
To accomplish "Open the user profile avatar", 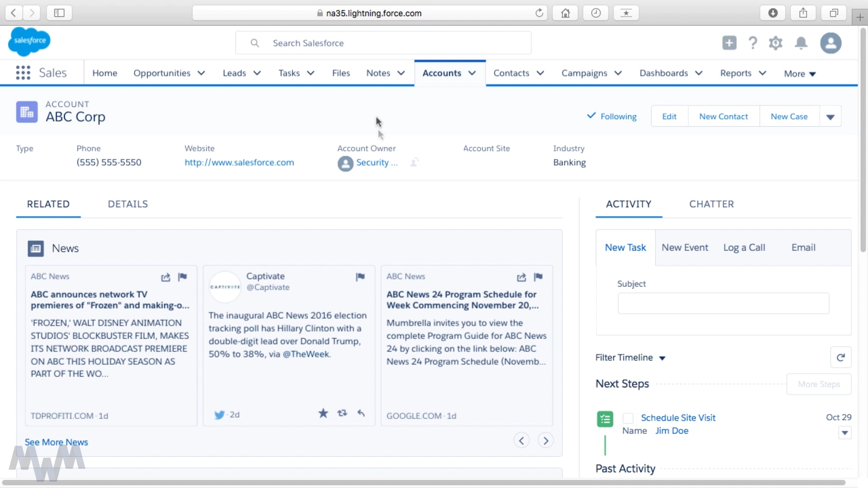I will tap(831, 43).
